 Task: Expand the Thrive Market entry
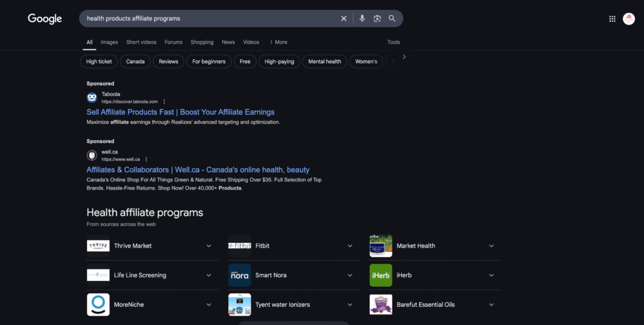pyautogui.click(x=209, y=246)
